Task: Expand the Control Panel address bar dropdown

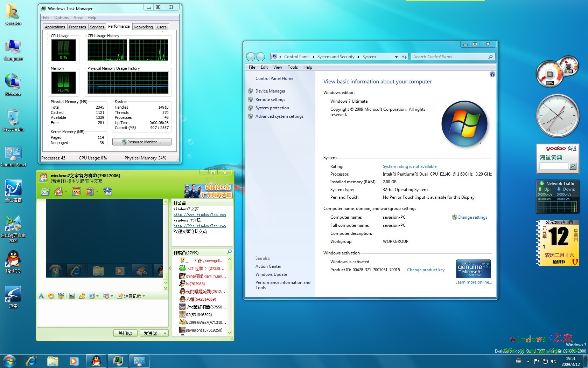Action: [x=396, y=57]
